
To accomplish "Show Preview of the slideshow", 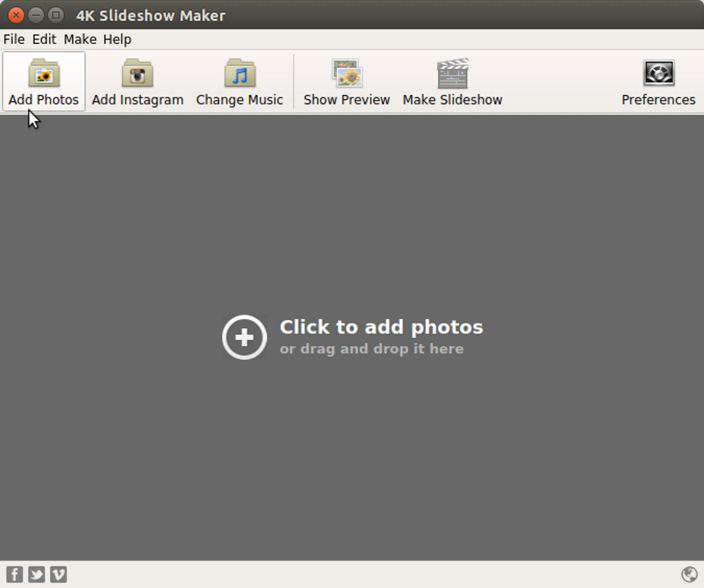I will point(347,81).
